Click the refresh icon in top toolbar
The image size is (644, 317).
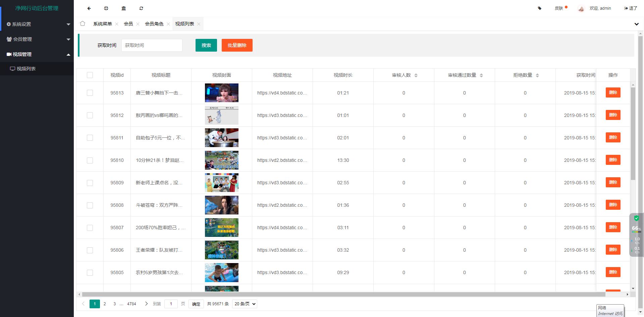point(141,8)
